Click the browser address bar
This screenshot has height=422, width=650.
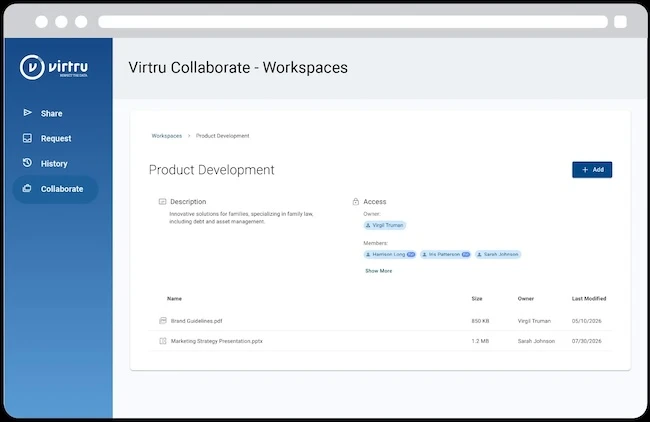(x=353, y=22)
